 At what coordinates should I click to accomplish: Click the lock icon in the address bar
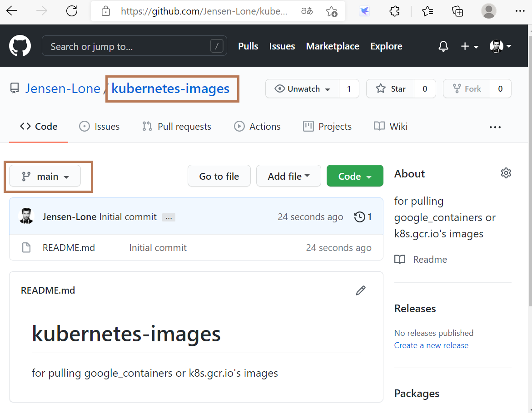[x=106, y=11]
